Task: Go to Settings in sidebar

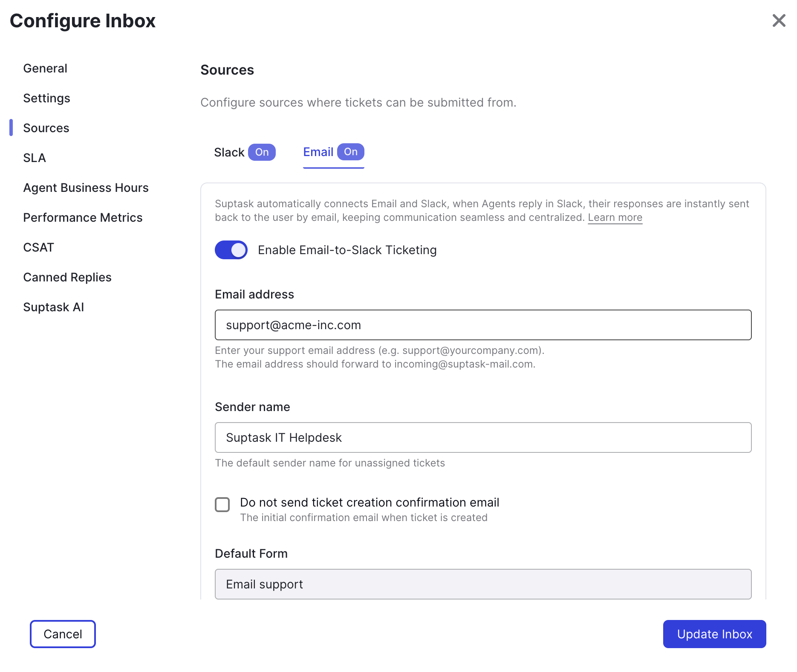Action: [46, 98]
